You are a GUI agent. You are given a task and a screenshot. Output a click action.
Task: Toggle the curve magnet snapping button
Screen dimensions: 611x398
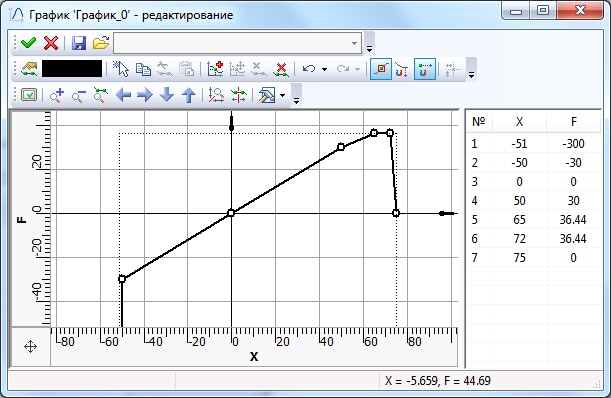point(402,69)
